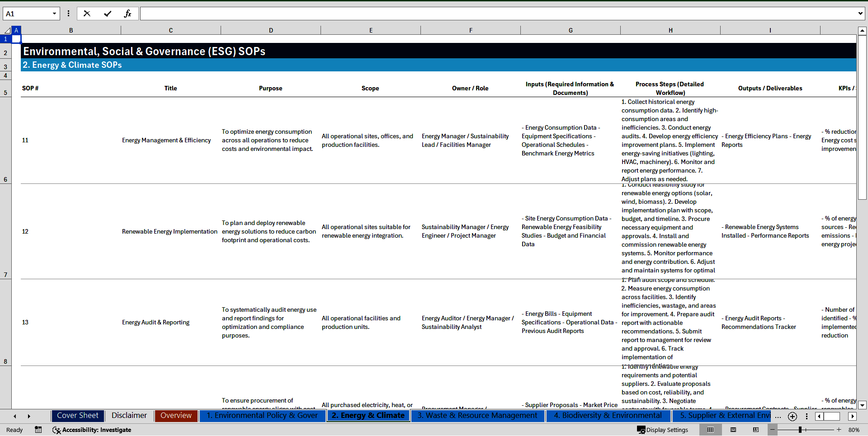Click the Select All corner triangle
The height and width of the screenshot is (436, 868).
[7, 30]
